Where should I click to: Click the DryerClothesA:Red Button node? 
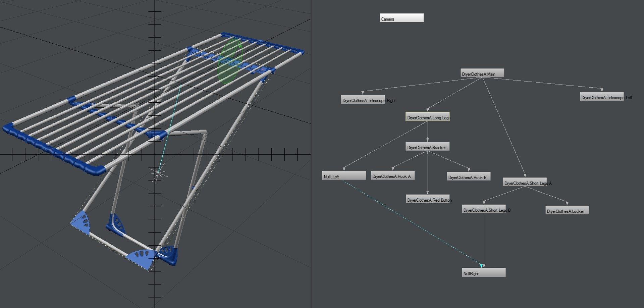428,199
